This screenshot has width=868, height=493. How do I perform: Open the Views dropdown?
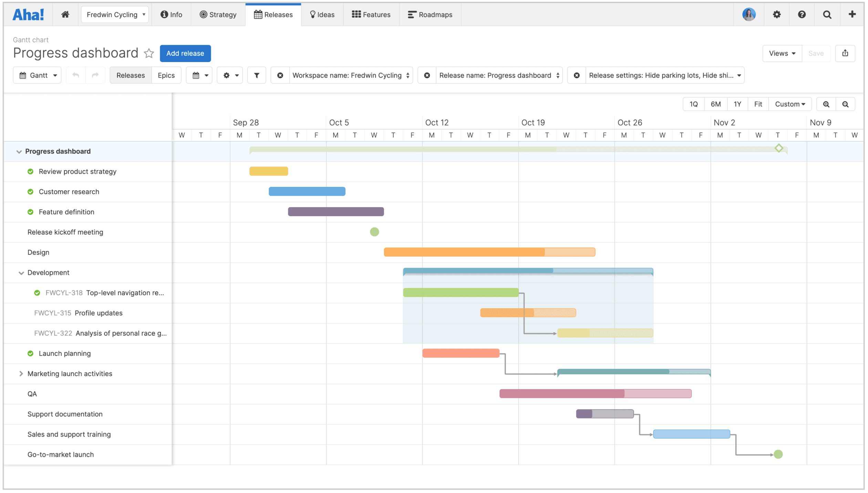coord(782,53)
